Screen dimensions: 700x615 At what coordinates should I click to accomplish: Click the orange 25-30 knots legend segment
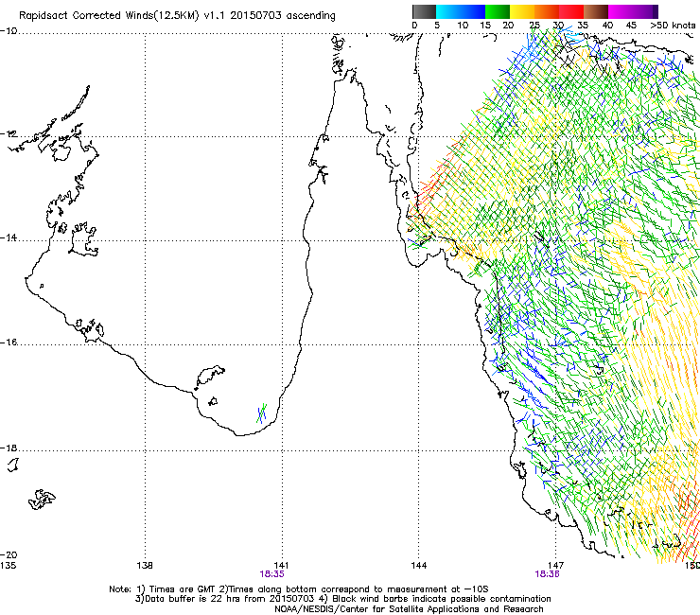point(547,11)
